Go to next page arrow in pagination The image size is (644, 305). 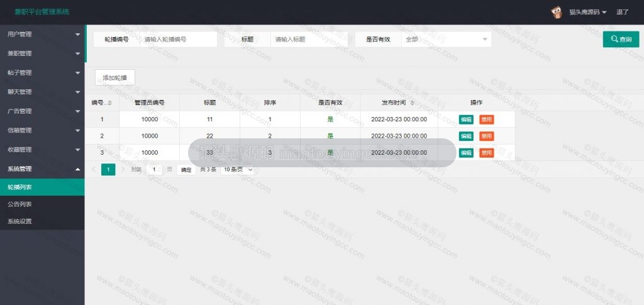coord(123,169)
